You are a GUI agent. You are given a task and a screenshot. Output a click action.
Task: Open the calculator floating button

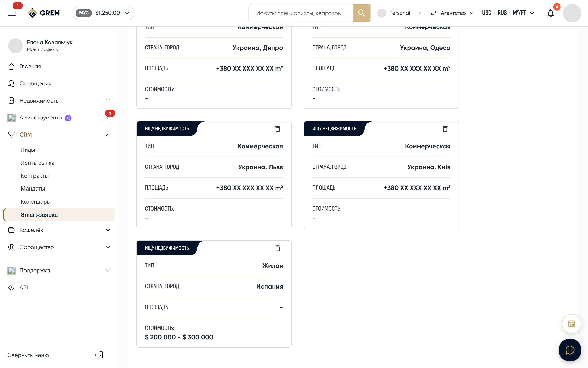coord(571,324)
